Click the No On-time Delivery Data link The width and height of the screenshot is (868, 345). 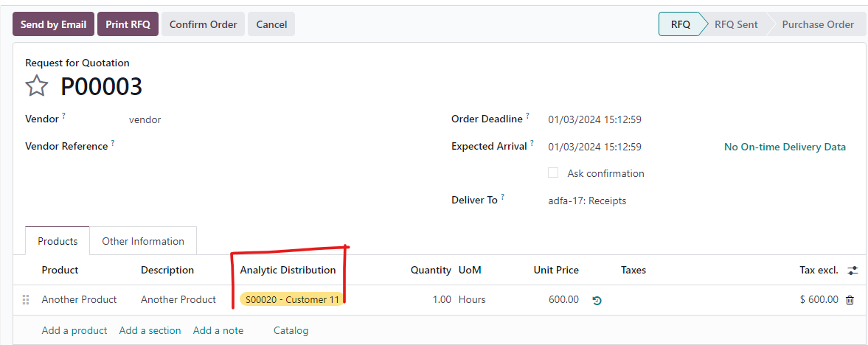785,147
